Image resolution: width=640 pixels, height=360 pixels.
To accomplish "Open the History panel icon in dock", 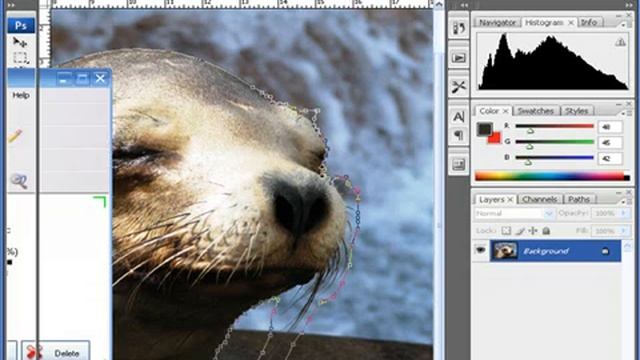I will coord(459,28).
